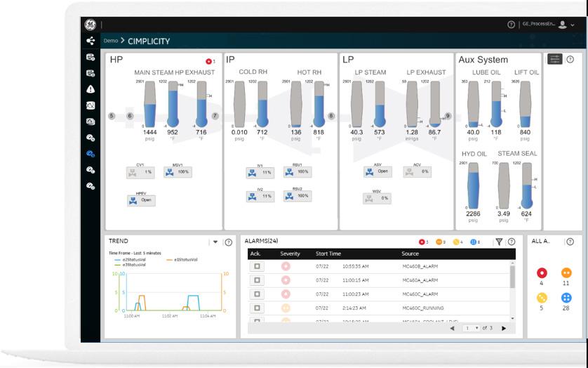Open help for the ALARMS panel

click(x=512, y=242)
